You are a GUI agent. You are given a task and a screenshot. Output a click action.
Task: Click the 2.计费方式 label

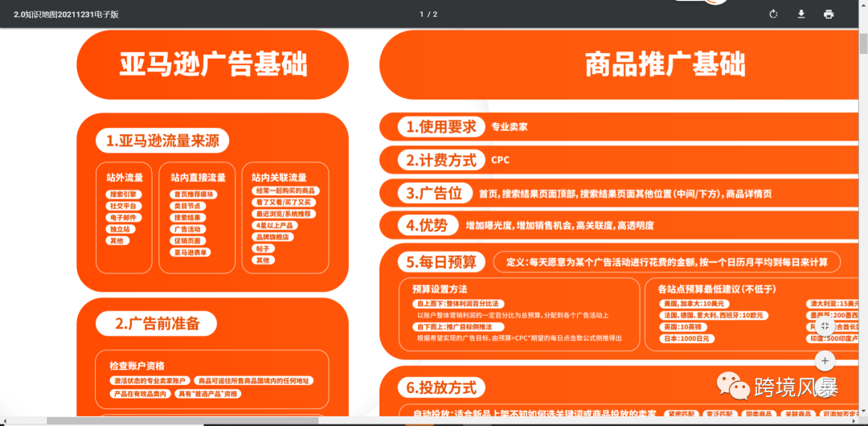(x=441, y=160)
